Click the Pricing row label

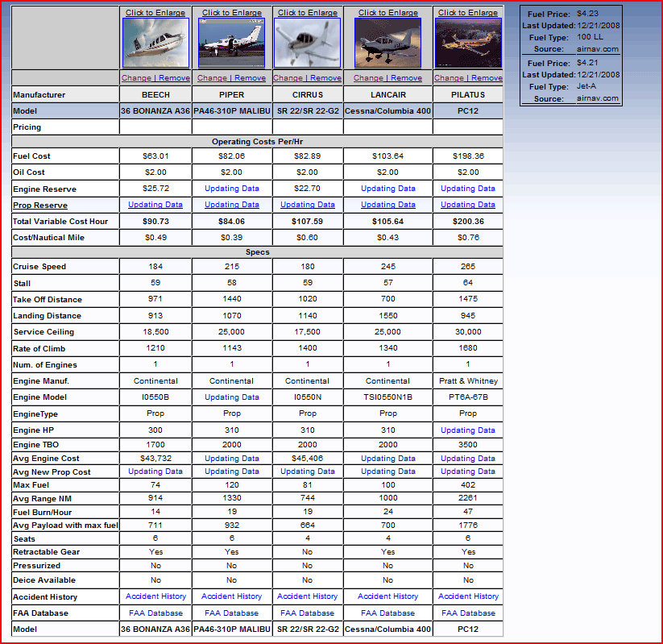coord(27,127)
